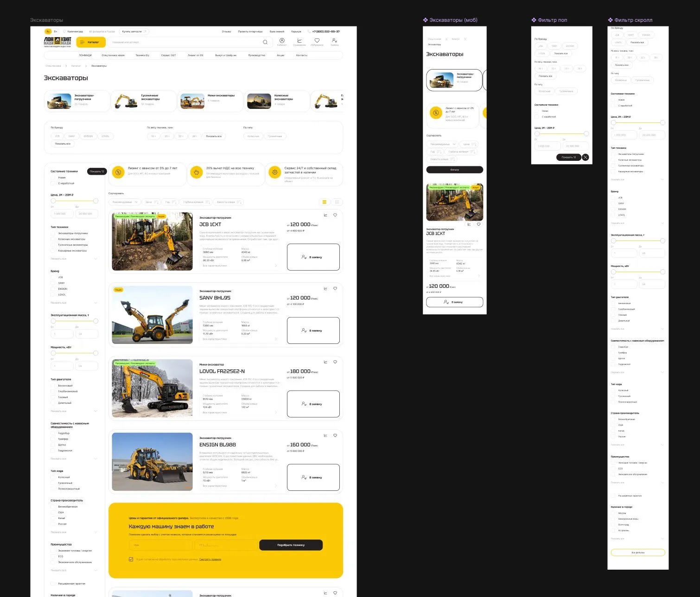Viewport: 700px width, 597px height.
Task: Switch to grid view layout icon
Action: (337, 202)
